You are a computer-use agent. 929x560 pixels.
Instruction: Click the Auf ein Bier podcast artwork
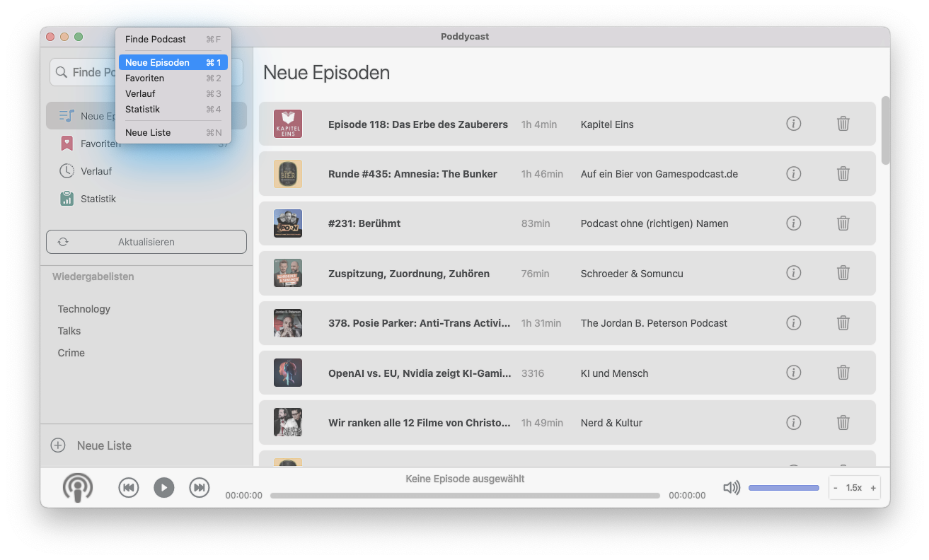click(x=288, y=173)
